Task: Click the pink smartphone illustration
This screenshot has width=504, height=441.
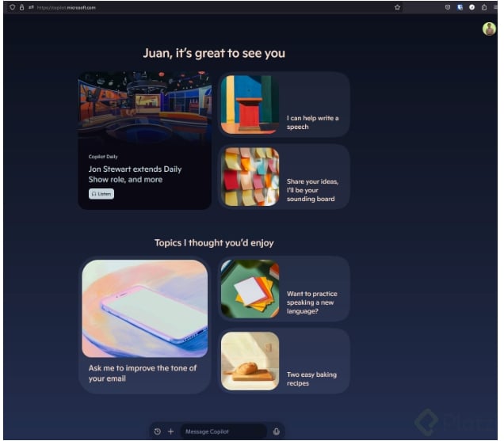Action: [145, 309]
